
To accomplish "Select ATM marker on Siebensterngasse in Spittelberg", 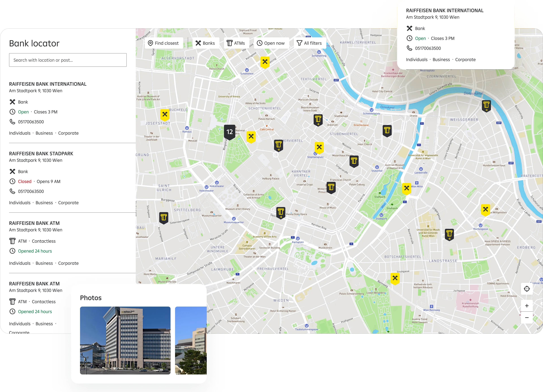I will point(164,218).
